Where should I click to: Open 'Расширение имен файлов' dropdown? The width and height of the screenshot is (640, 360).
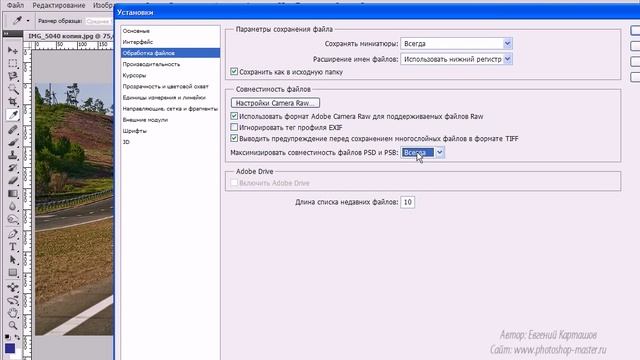456,59
